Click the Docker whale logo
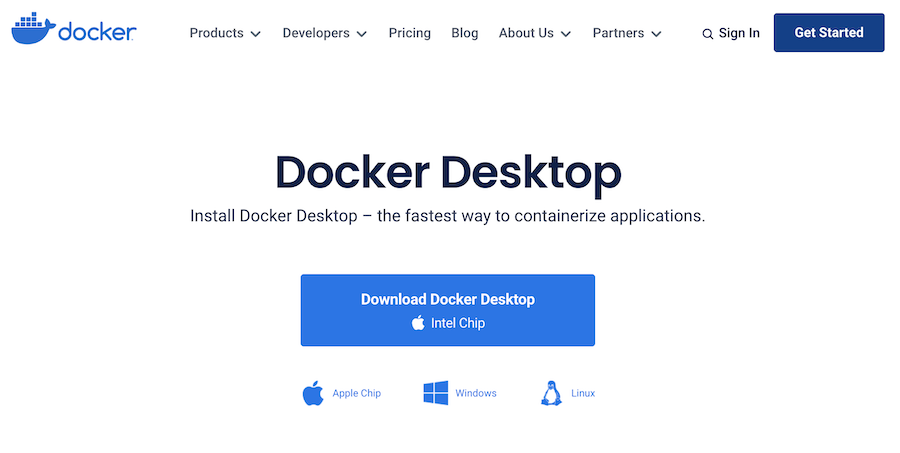 (73, 28)
